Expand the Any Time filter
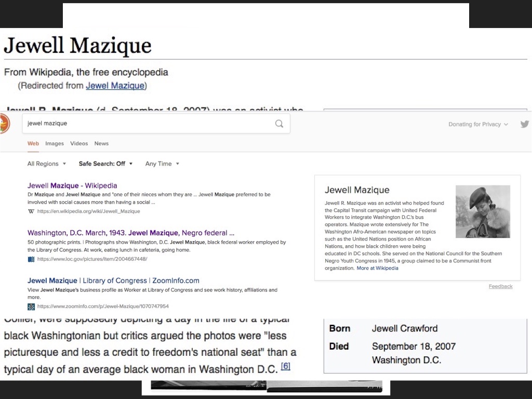 tap(162, 164)
